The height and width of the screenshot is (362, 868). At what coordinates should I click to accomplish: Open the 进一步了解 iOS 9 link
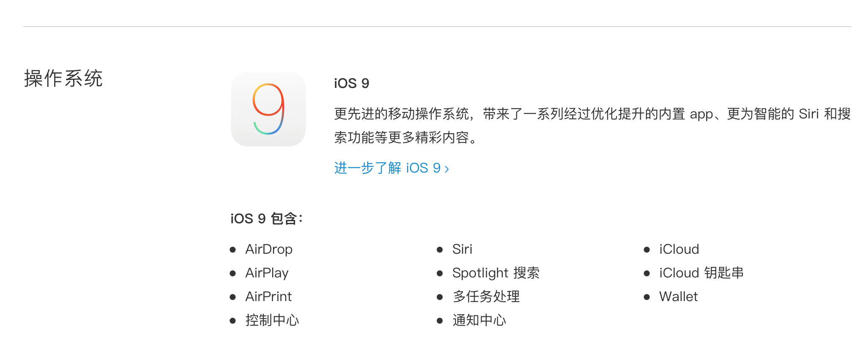tap(387, 168)
